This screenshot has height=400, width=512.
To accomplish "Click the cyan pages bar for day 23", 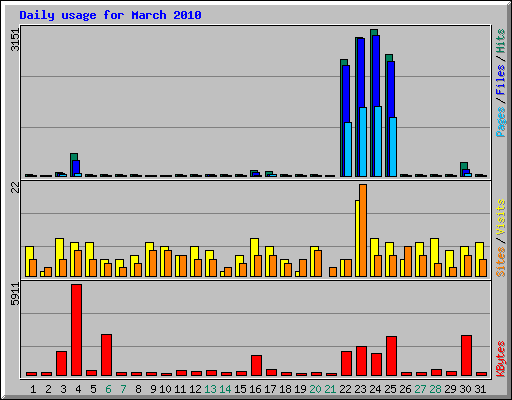I will pos(363,142).
